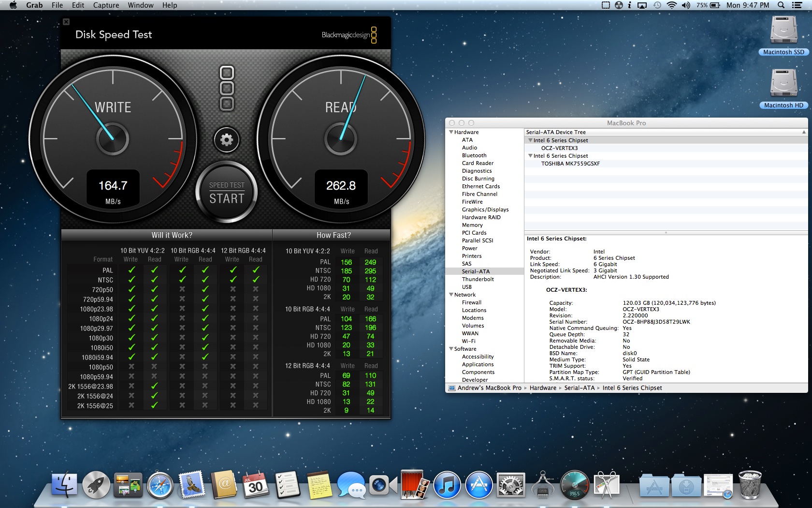Open iTunes from the Dock
Screen dimensions: 812x508
[447, 485]
